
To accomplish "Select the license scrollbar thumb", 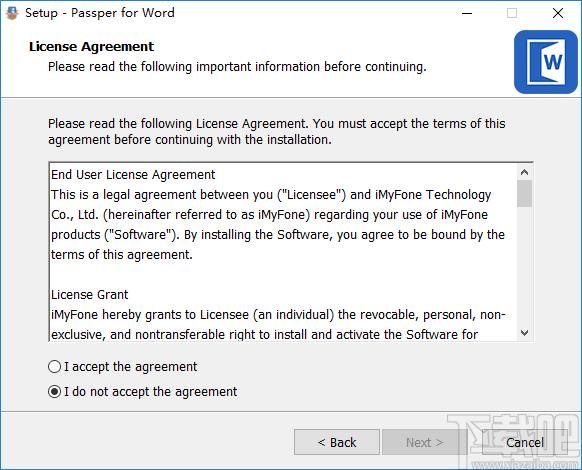I will [524, 193].
